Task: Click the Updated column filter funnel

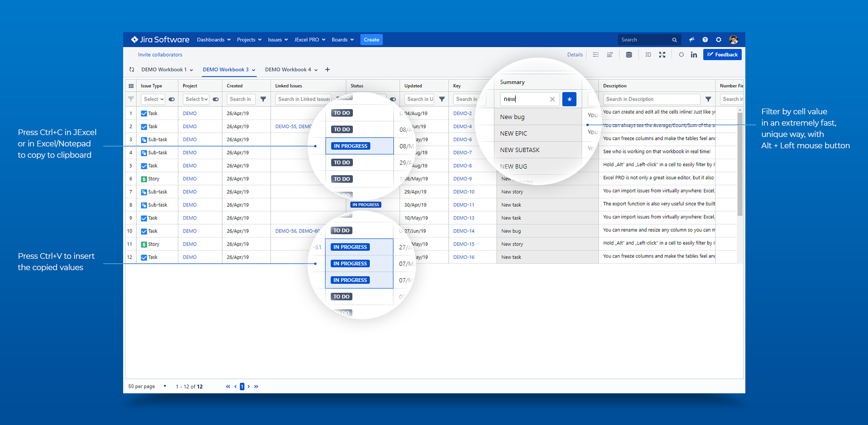Action: 442,99
